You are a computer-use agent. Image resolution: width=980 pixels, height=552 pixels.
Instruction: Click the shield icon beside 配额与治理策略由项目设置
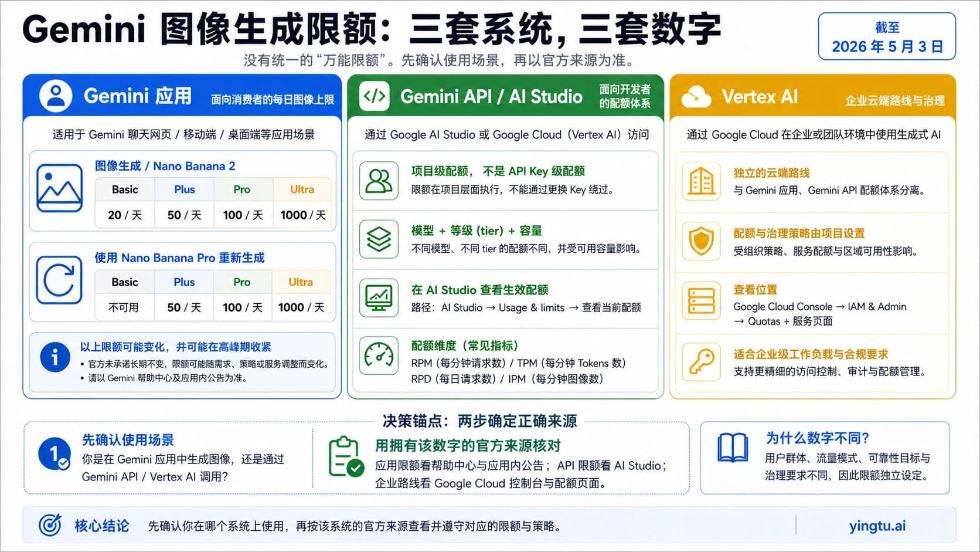(702, 242)
